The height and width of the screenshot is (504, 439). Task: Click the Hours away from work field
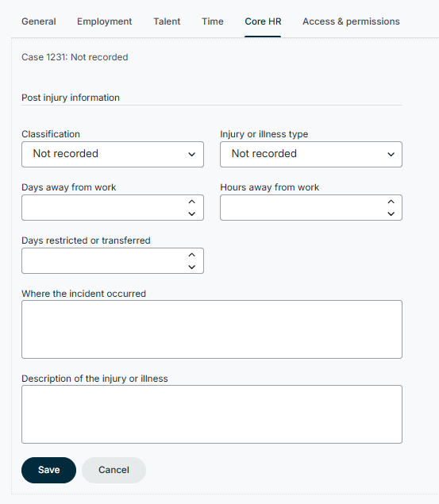[302, 208]
